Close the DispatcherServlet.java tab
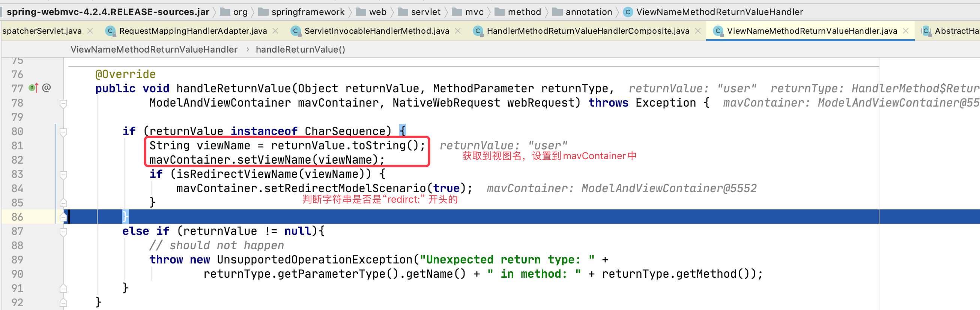The width and height of the screenshot is (980, 310). [x=90, y=31]
